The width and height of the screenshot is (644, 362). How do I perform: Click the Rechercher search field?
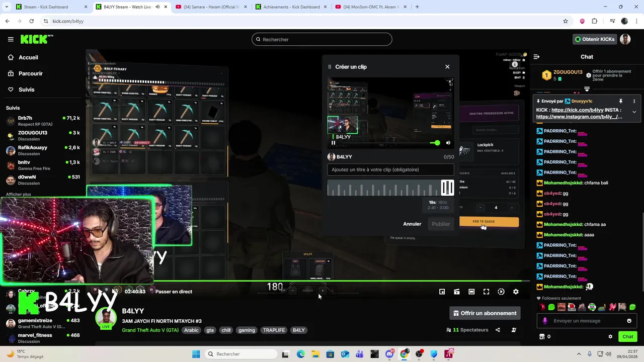tap(322, 39)
